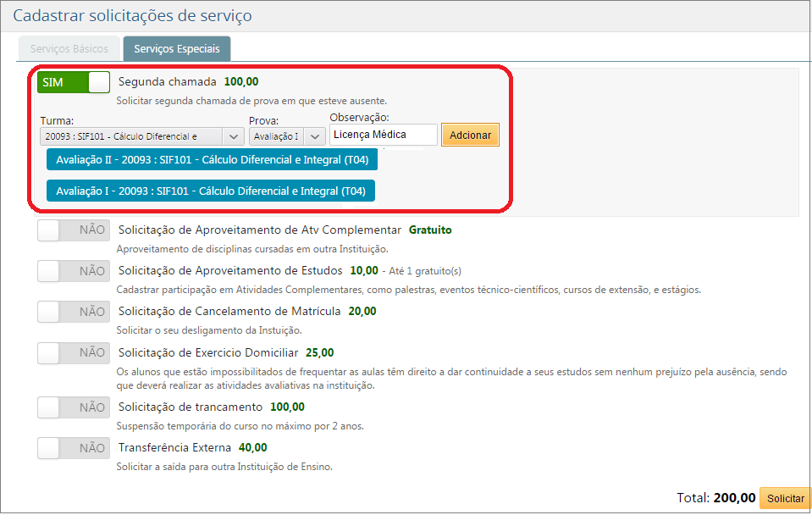The width and height of the screenshot is (812, 515).
Task: Click the Adicionar button
Action: coord(470,134)
